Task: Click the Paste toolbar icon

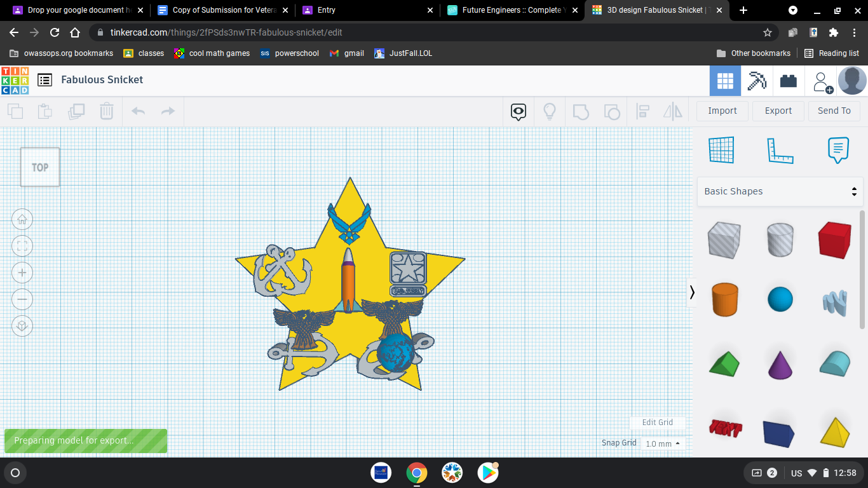Action: coord(45,111)
